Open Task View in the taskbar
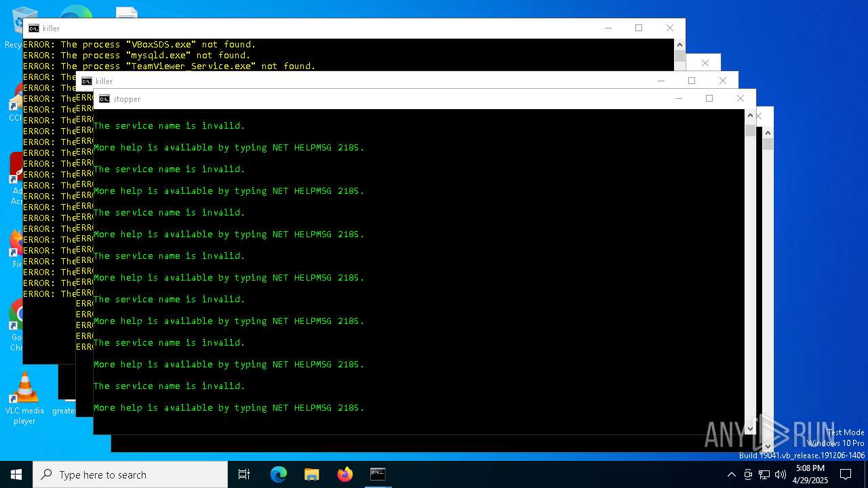 244,474
